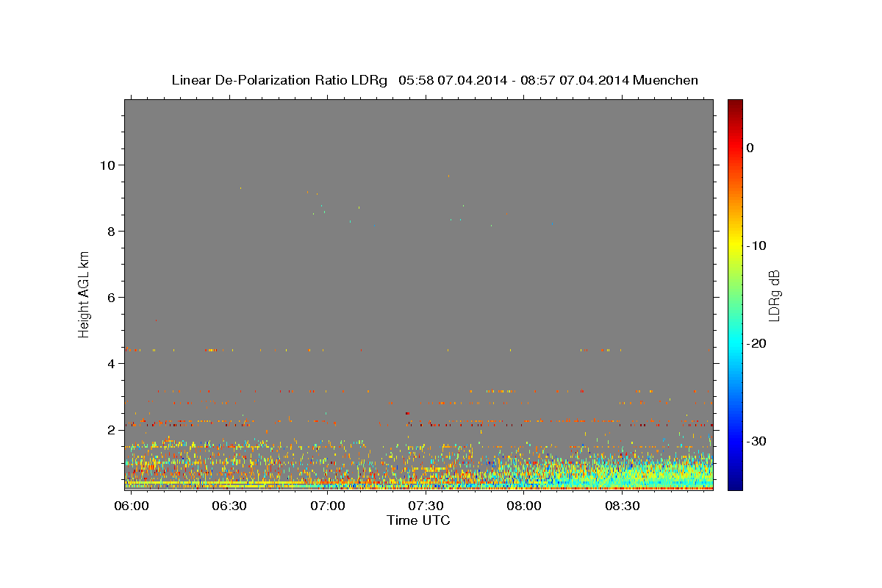Click the 'LDRg dB' colorbar label

pyautogui.click(x=773, y=295)
